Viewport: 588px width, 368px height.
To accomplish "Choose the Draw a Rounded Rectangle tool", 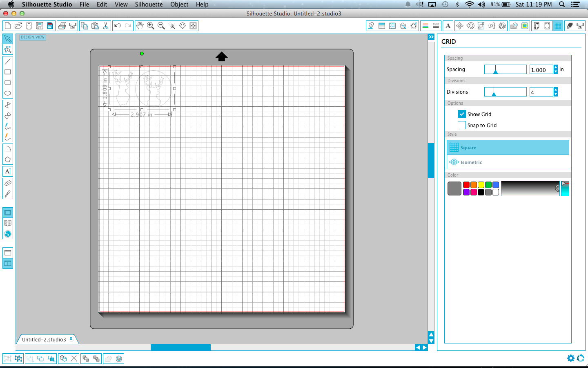I will click(x=8, y=83).
